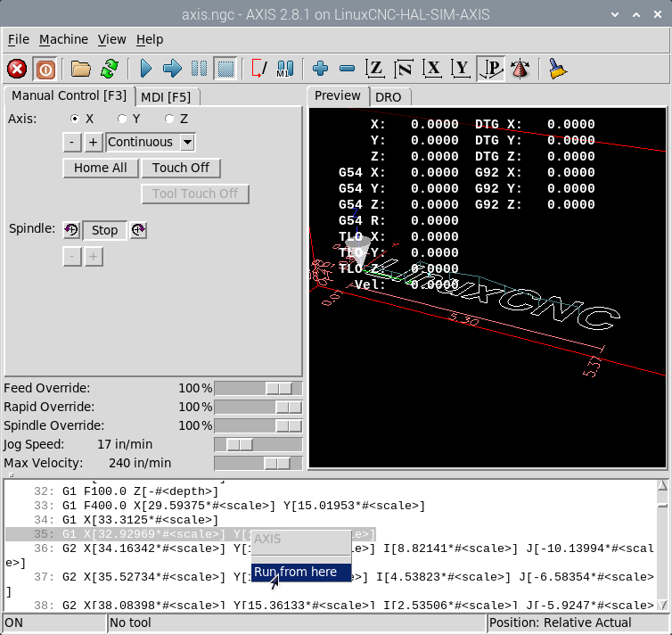Open a G-code file via folder icon
The height and width of the screenshot is (635, 672).
(x=81, y=69)
